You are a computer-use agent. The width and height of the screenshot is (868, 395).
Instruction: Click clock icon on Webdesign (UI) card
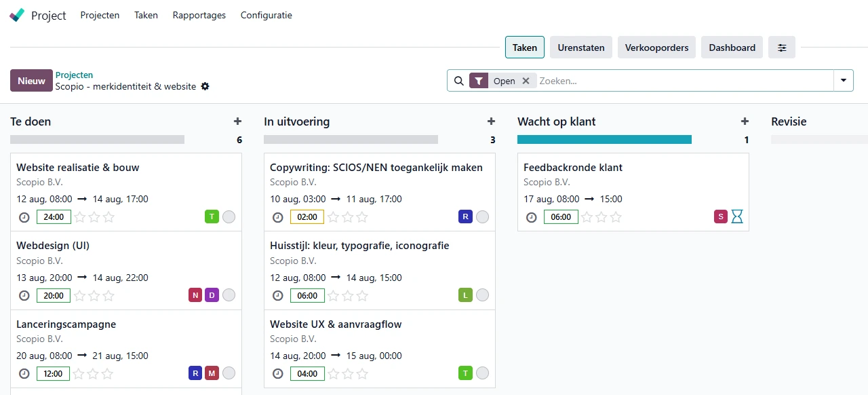[x=24, y=296]
